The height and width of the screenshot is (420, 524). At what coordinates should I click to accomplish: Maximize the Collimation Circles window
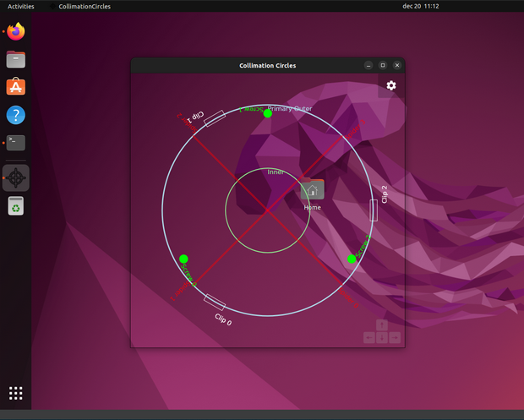point(383,65)
